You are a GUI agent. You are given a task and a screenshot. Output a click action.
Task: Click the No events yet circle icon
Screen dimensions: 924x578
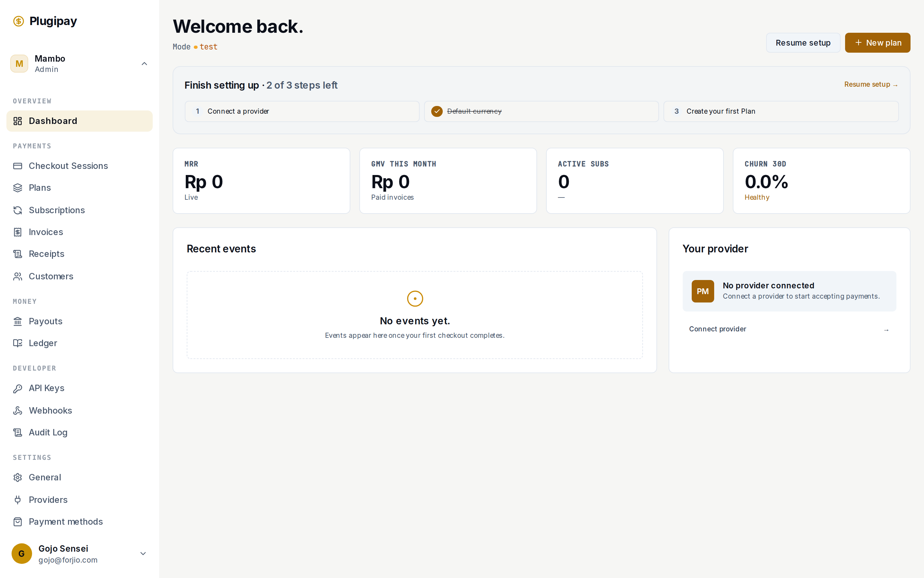pyautogui.click(x=415, y=299)
